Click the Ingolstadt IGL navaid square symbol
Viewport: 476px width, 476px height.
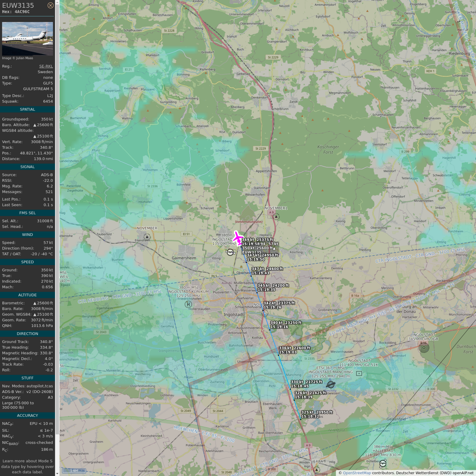(359, 373)
